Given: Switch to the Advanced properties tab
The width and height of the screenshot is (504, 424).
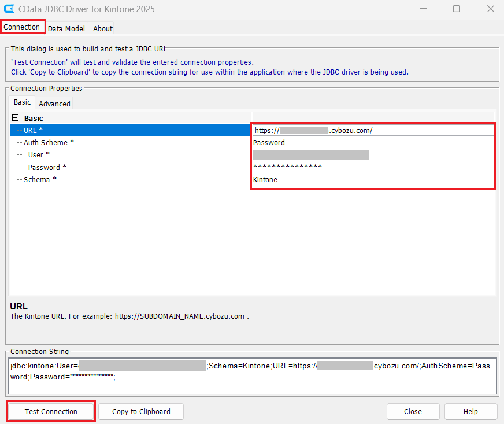Looking at the screenshot, I should [54, 103].
